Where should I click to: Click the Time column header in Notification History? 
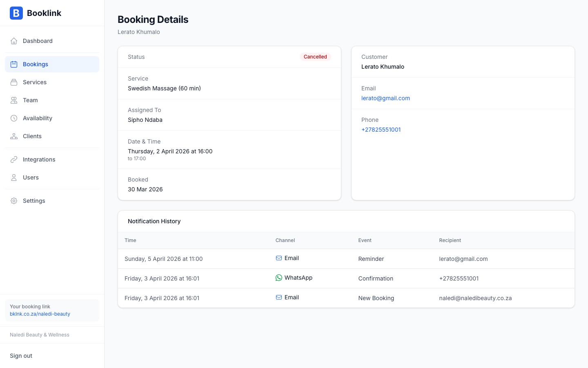[x=130, y=240]
